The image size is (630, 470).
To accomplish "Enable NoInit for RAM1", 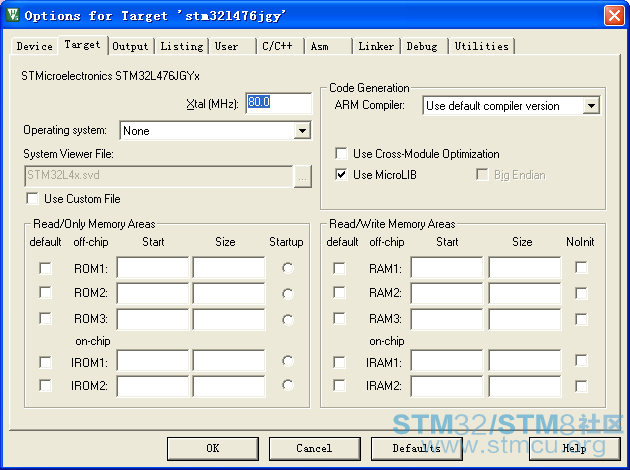I will (581, 267).
